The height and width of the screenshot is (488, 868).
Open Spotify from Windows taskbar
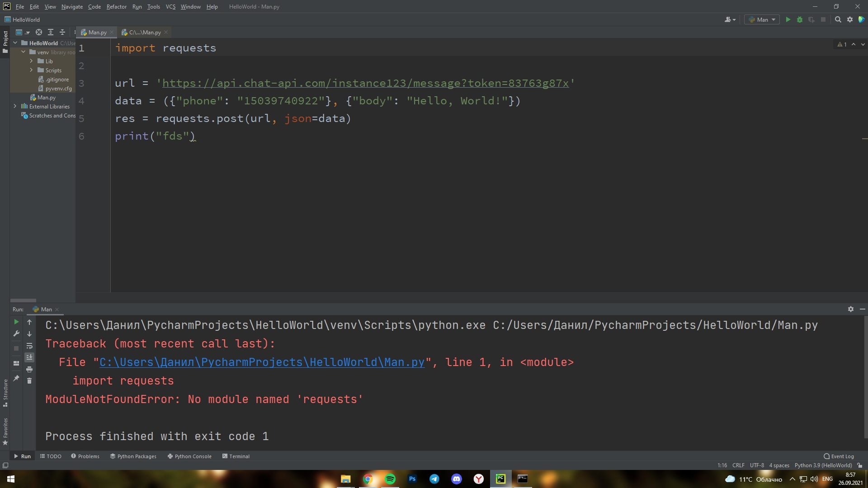point(390,479)
